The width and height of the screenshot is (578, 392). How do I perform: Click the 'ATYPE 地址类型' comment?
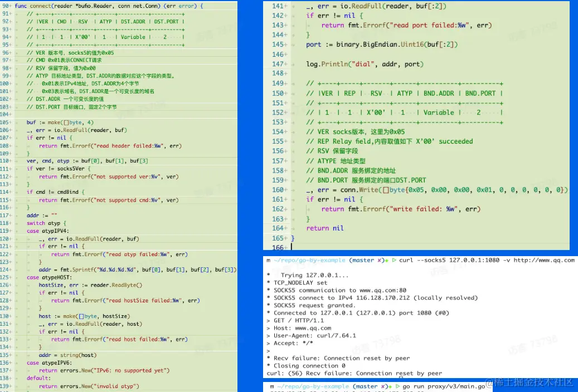336,161
